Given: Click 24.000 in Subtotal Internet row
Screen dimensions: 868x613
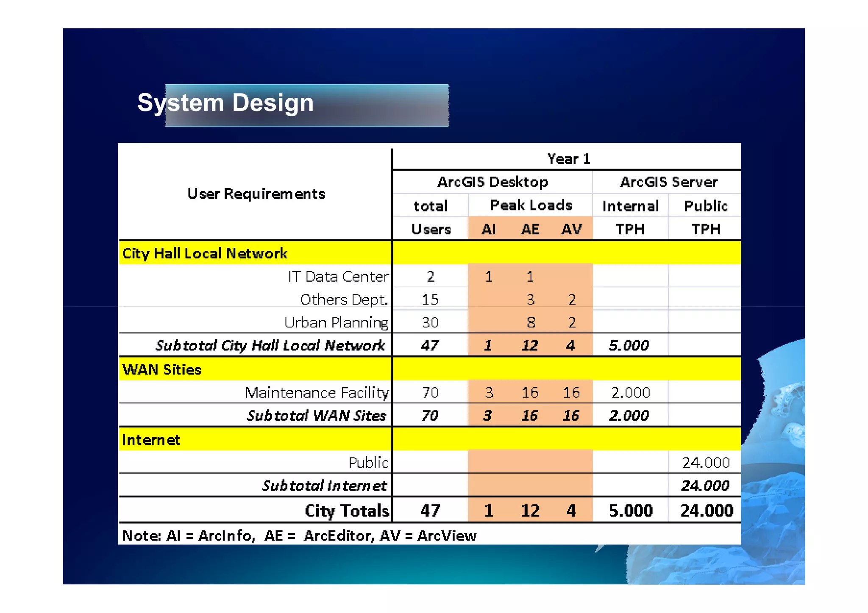Looking at the screenshot, I should click(705, 485).
